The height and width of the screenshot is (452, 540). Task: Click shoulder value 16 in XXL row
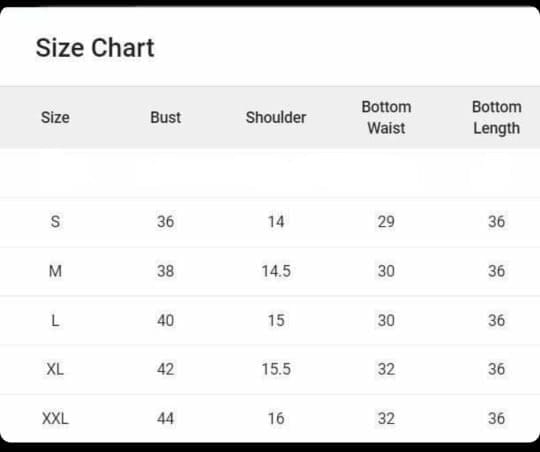(276, 419)
